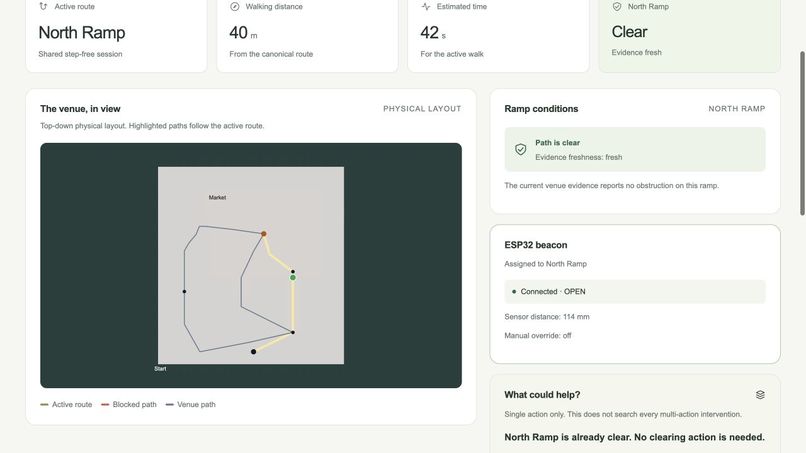Image resolution: width=806 pixels, height=453 pixels.
Task: Click the shield check icon beside Path is clear
Action: point(520,149)
